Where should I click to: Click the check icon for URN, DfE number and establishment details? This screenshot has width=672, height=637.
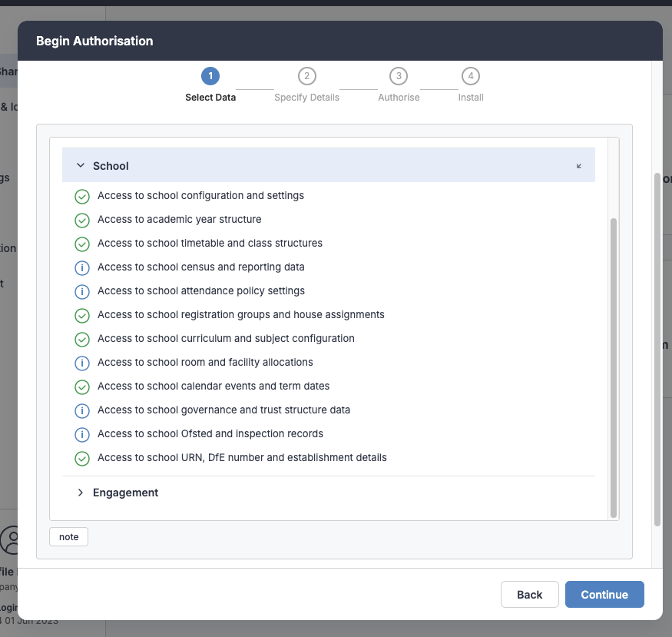point(82,459)
